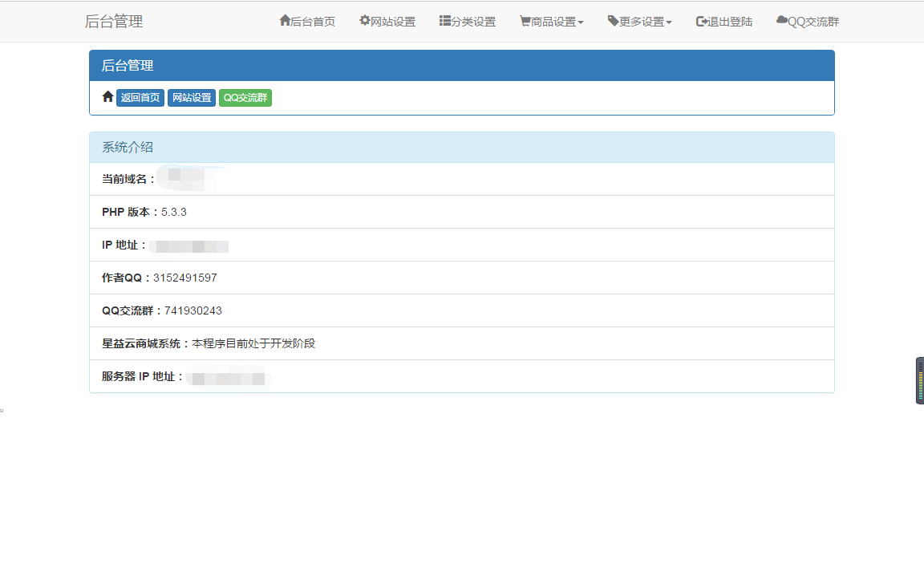Click the tag icon for 更多设置

(x=613, y=21)
